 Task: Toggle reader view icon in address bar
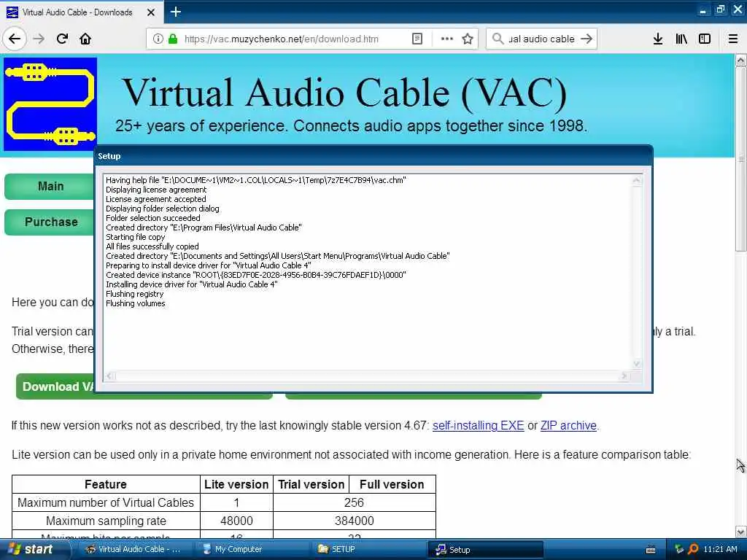(x=417, y=39)
